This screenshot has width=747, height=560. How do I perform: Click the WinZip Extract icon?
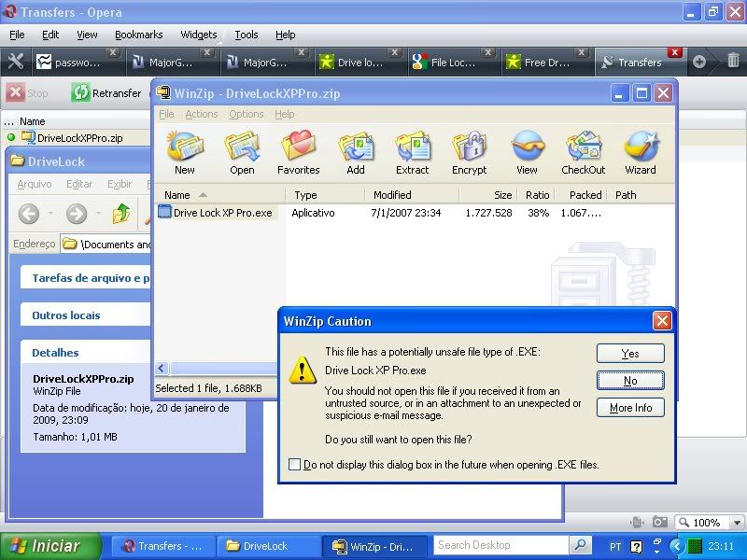pyautogui.click(x=413, y=153)
